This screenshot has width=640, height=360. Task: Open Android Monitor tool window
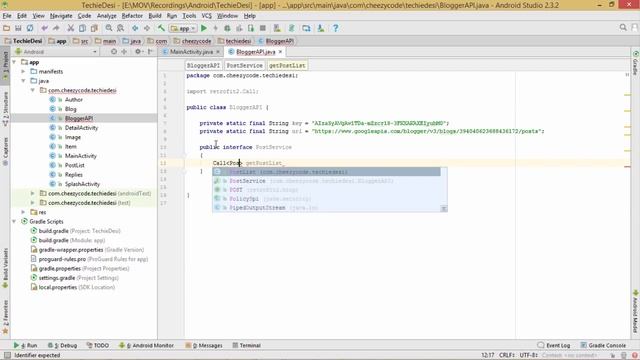(x=147, y=345)
